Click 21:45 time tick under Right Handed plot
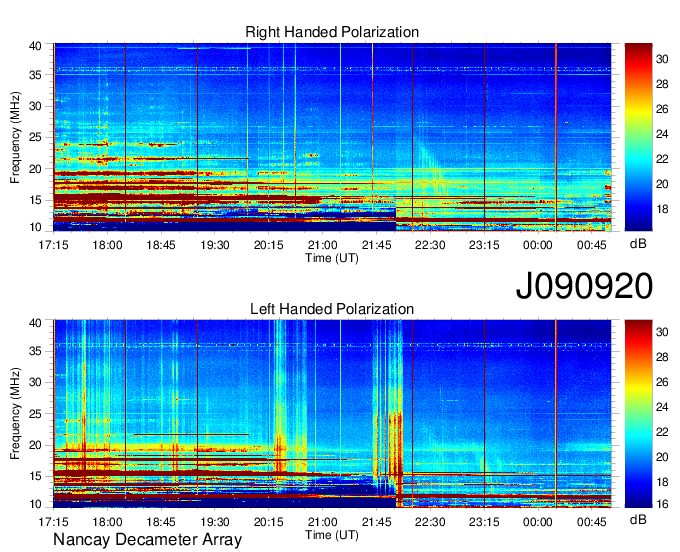The image size is (680, 552). (x=376, y=245)
